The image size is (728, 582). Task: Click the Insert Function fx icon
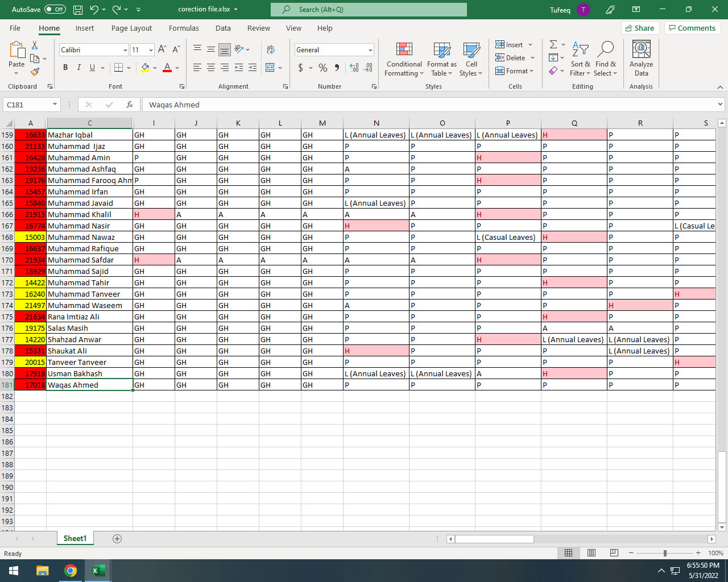(x=130, y=105)
